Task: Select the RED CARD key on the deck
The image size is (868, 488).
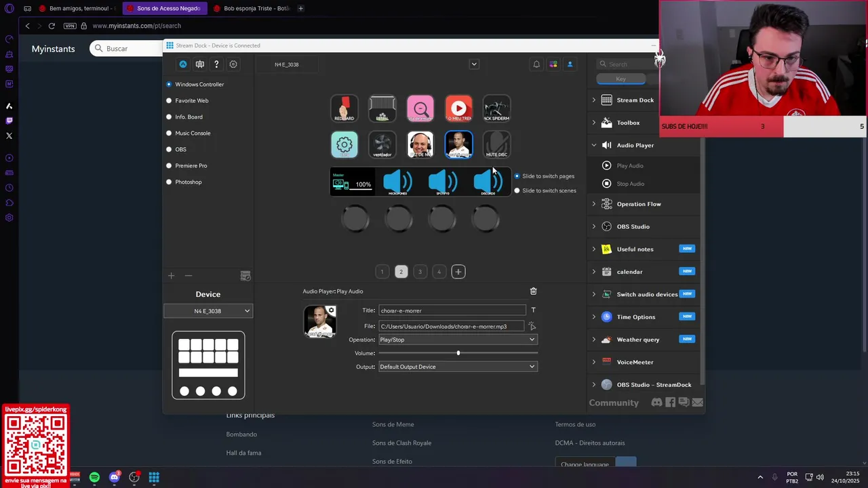Action: [344, 108]
